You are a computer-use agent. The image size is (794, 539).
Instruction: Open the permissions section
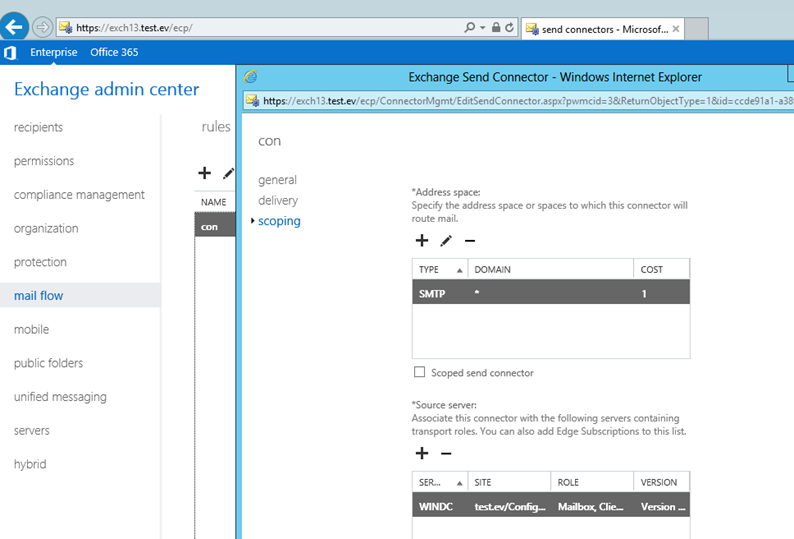pos(44,161)
